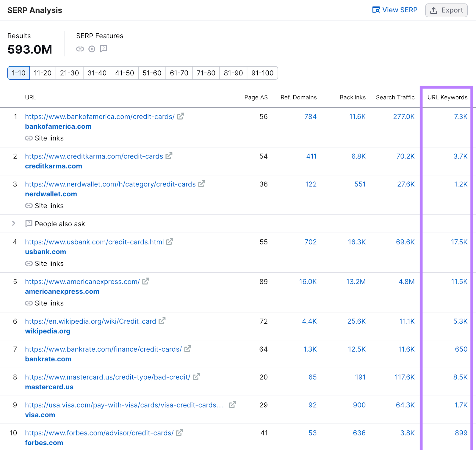Click the People also ask SERP feature icon

pyautogui.click(x=104, y=48)
